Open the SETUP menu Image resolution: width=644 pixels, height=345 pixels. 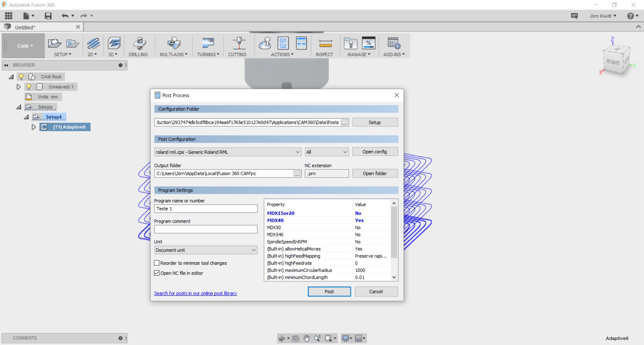[x=63, y=54]
